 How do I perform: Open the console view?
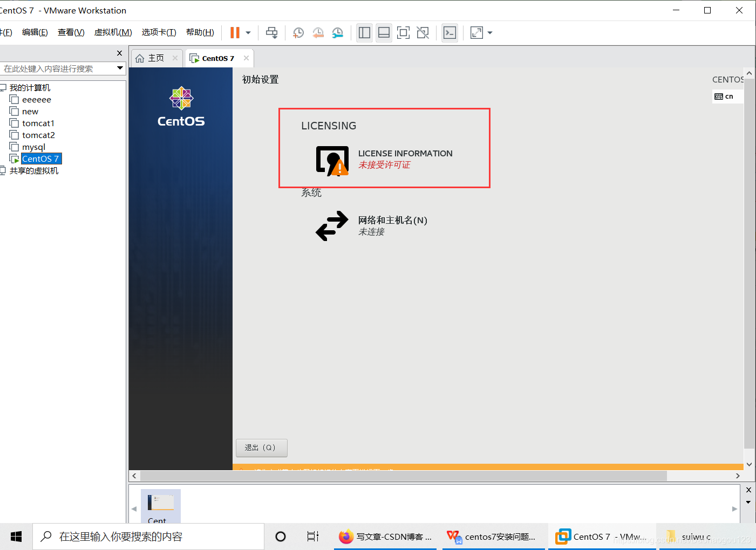point(449,33)
